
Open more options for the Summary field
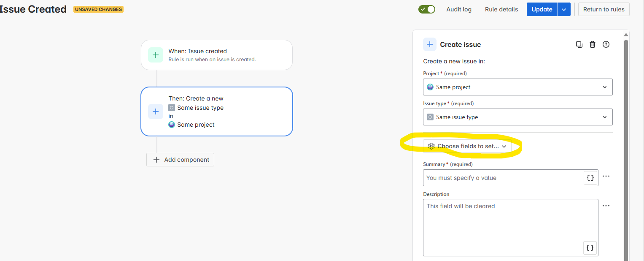(x=606, y=176)
